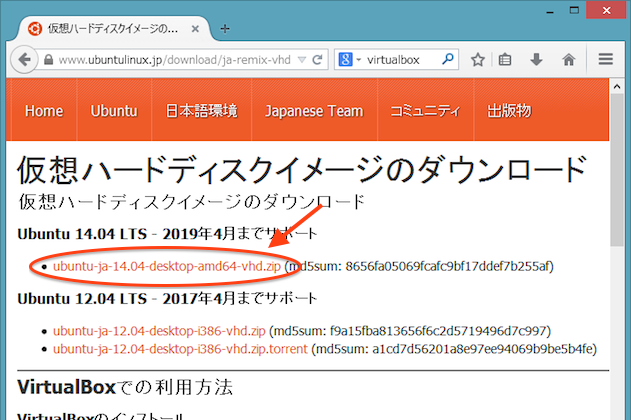Select 日本語環境 in the navigation bar
The height and width of the screenshot is (420, 631).
(201, 111)
